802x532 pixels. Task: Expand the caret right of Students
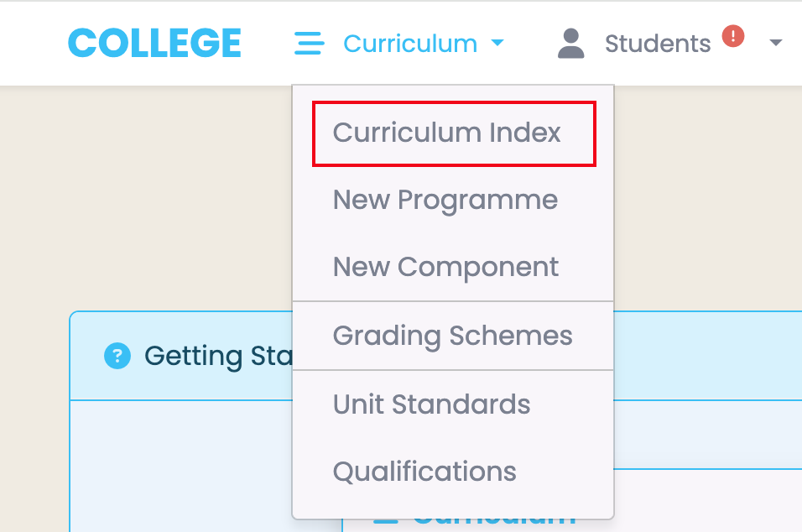776,43
